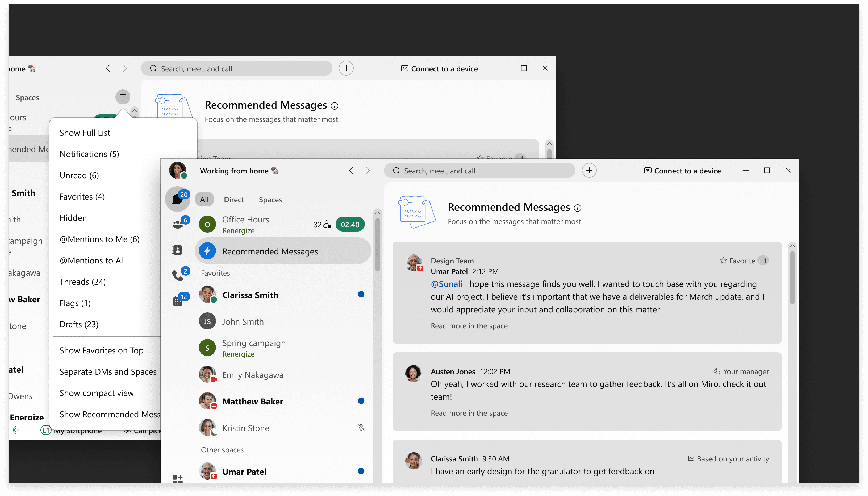The image size is (868, 496).
Task: Open the filter dropdown in back window
Action: [x=123, y=97]
